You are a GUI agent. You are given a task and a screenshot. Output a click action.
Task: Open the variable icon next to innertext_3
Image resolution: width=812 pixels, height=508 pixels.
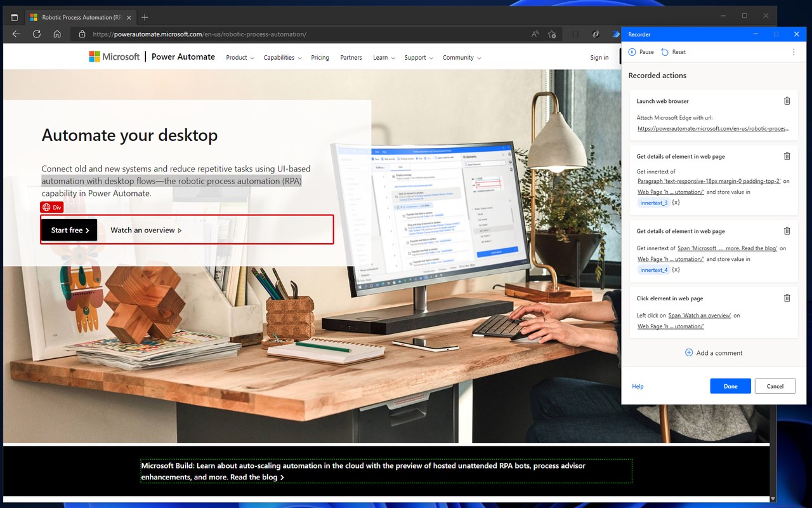coord(676,203)
